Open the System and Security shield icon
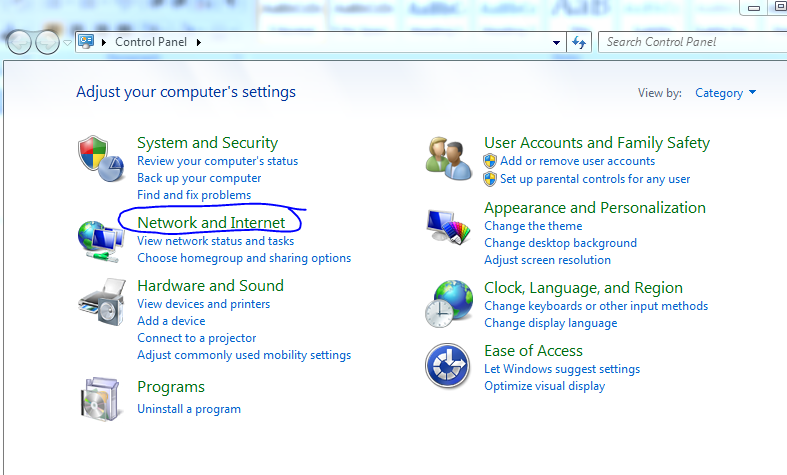787x475 pixels. 101,158
